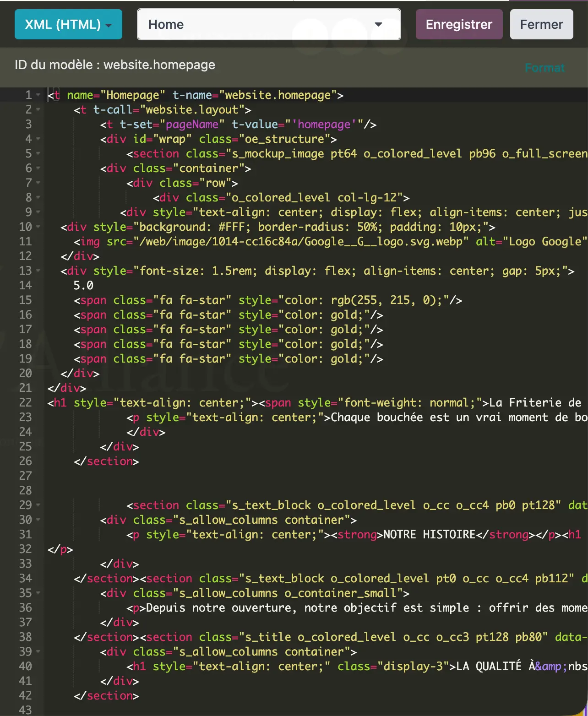Place cursor on the 5.0 rating text
Screen dimensions: 588x716
pos(83,286)
